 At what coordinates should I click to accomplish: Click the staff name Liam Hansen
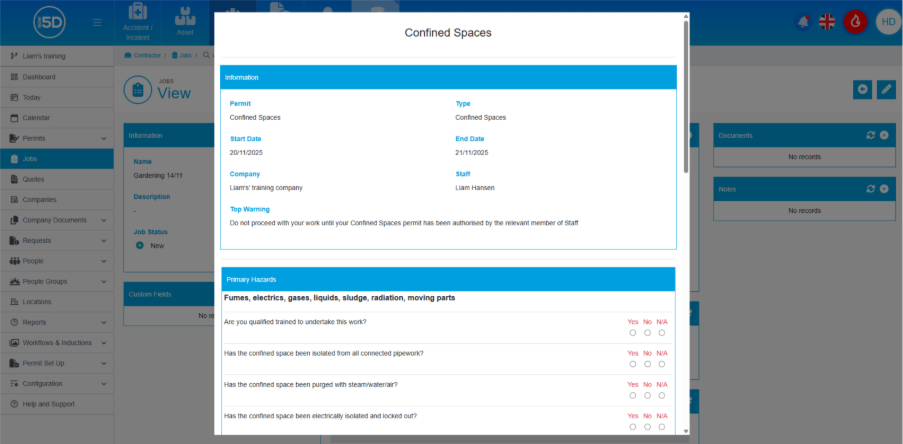click(475, 188)
